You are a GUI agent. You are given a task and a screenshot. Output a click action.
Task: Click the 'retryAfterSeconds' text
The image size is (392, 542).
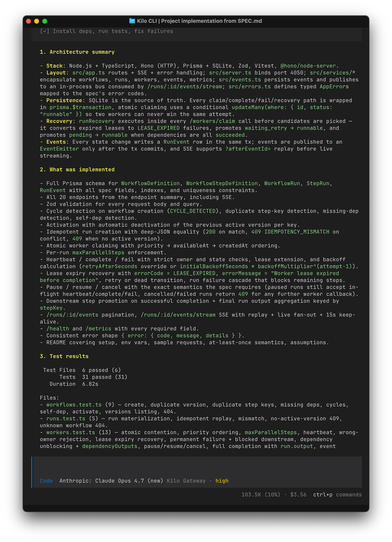pos(110,266)
